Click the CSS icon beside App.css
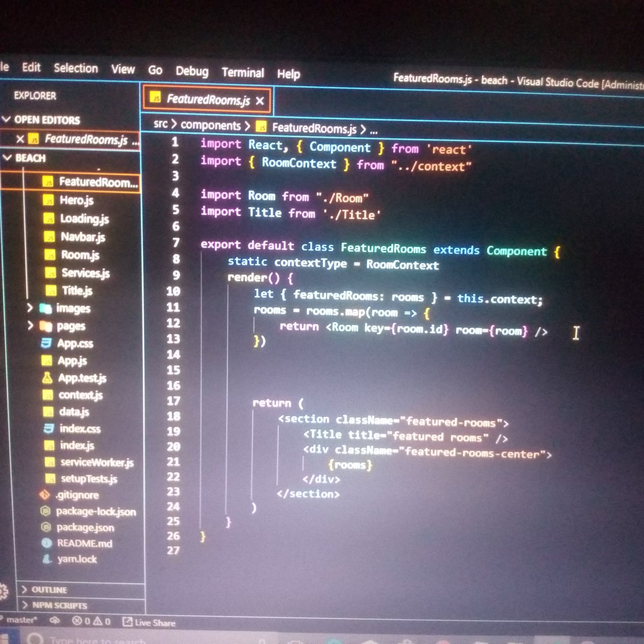 click(x=47, y=343)
